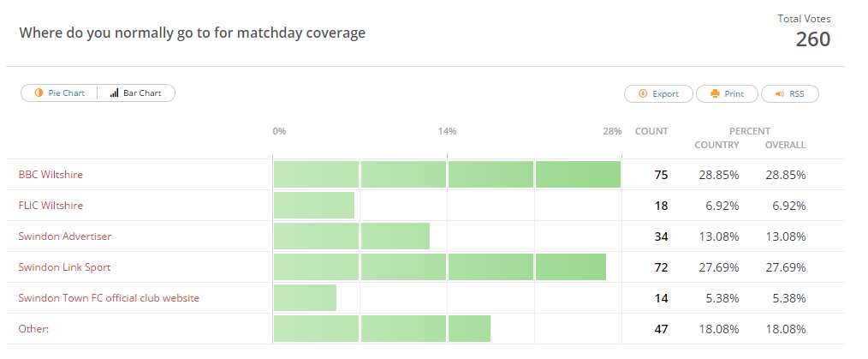This screenshot has height=359, width=868.
Task: Click the pie chart icon
Action: coord(39,93)
